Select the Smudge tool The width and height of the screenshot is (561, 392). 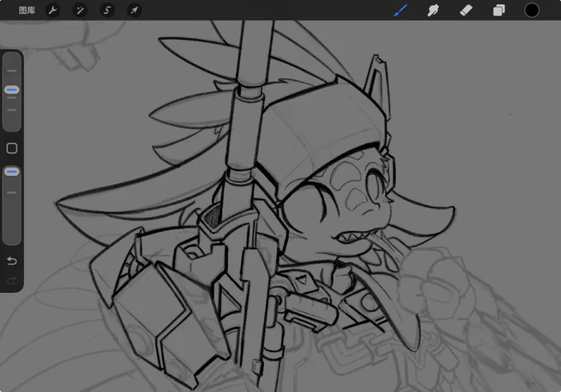433,11
